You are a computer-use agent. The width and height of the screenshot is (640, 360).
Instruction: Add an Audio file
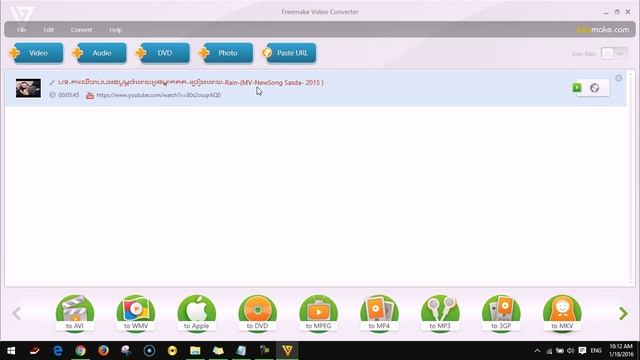(99, 53)
